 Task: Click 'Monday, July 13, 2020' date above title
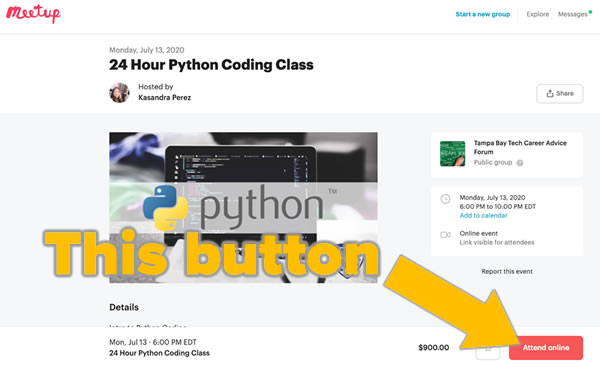click(x=147, y=50)
